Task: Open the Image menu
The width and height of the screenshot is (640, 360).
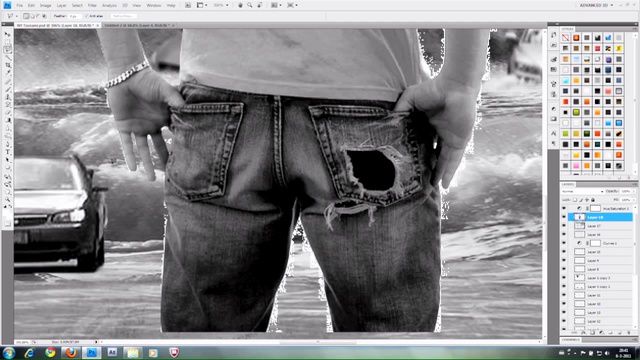Action: (45, 5)
